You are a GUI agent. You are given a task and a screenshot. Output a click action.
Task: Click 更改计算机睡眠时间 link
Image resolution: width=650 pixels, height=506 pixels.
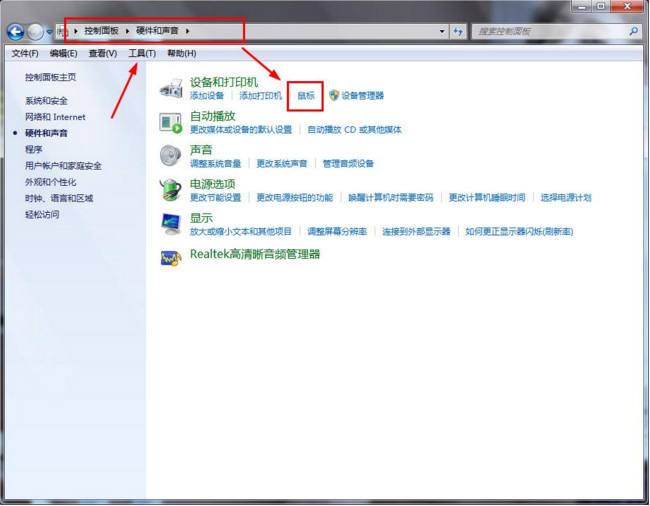tap(487, 198)
